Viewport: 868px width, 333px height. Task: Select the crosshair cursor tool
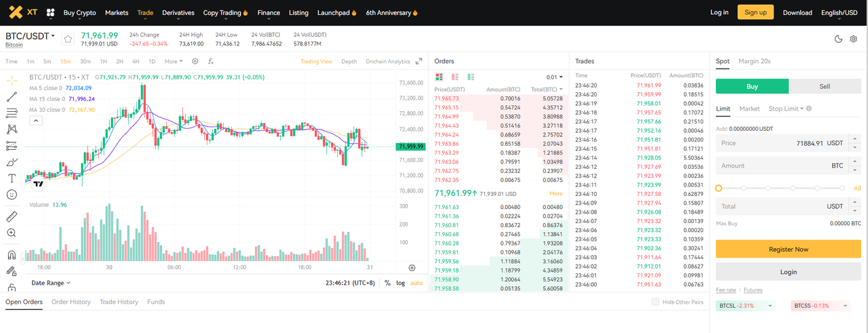pos(12,80)
